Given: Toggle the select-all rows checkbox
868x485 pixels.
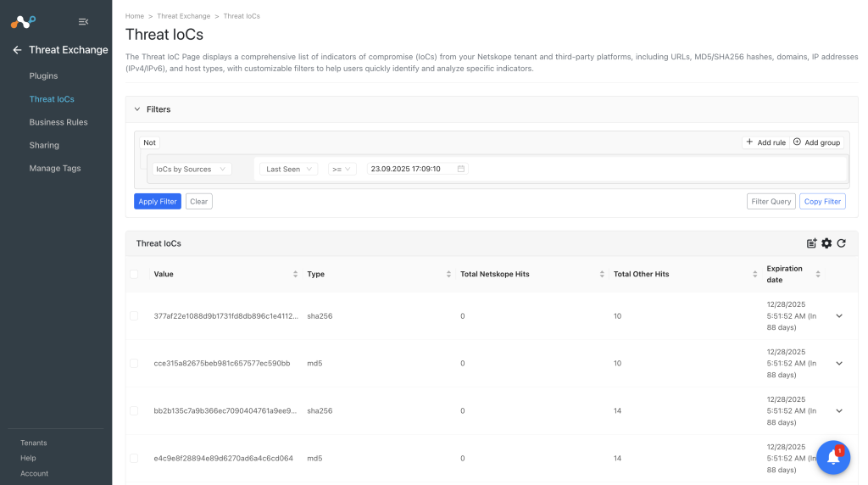Looking at the screenshot, I should [x=134, y=274].
